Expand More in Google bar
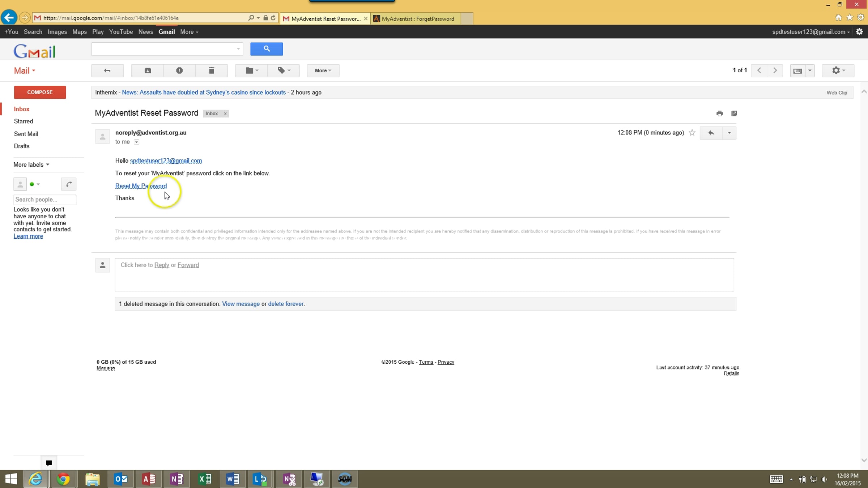The width and height of the screenshot is (868, 488). click(x=189, y=32)
